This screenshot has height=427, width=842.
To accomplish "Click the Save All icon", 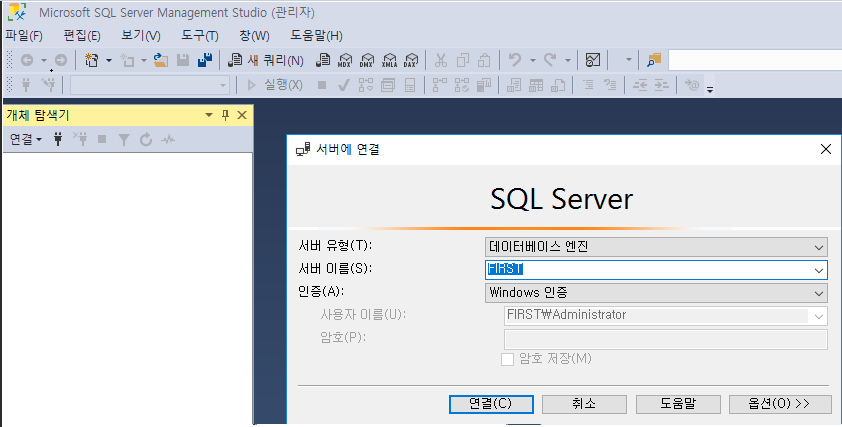I will 205,60.
